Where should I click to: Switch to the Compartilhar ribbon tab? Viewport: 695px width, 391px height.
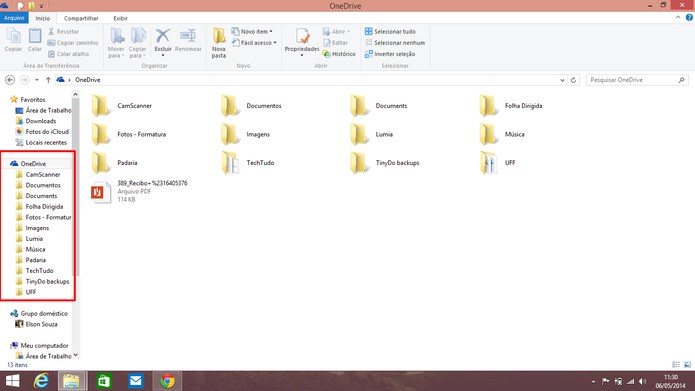coord(81,18)
